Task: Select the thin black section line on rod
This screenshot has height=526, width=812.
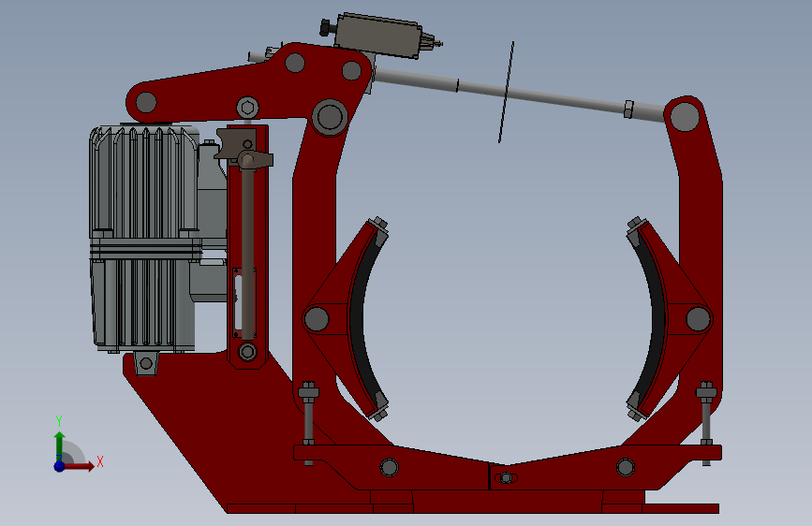Action: pos(506,92)
